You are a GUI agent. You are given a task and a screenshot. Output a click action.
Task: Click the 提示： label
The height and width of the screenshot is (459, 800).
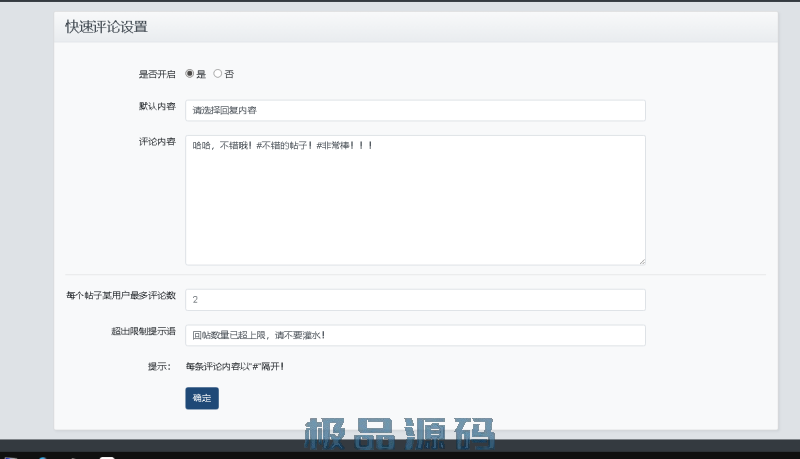[x=159, y=367]
